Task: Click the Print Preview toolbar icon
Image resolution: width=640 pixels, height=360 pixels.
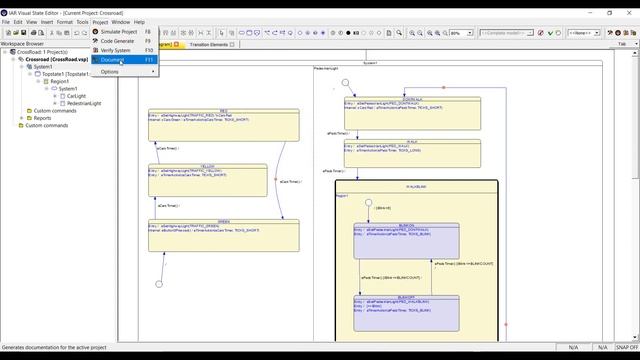Action: point(41,33)
